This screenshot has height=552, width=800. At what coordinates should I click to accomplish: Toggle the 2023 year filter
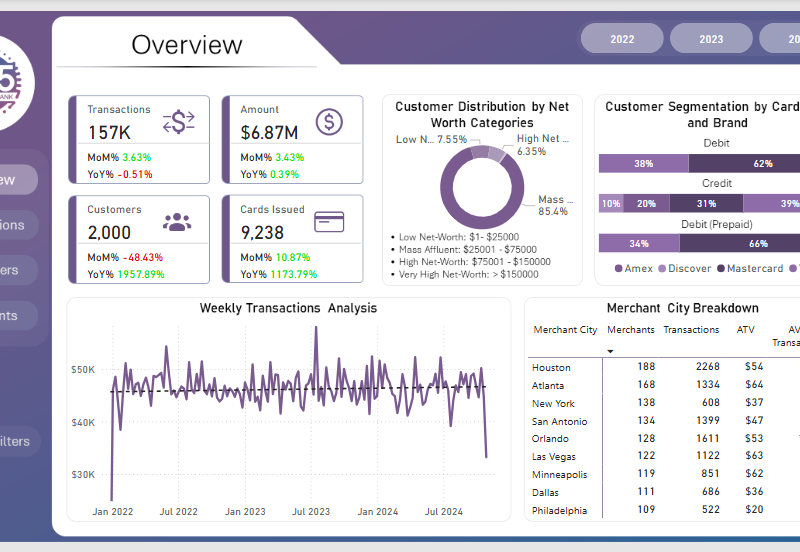pyautogui.click(x=711, y=39)
